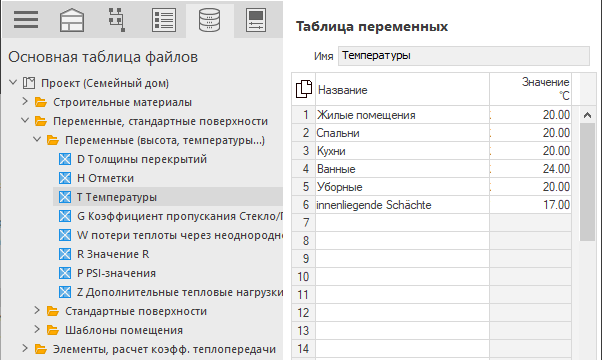This screenshot has height=360, width=602.
Task: Open W потери теплоты table
Action: coord(180,235)
